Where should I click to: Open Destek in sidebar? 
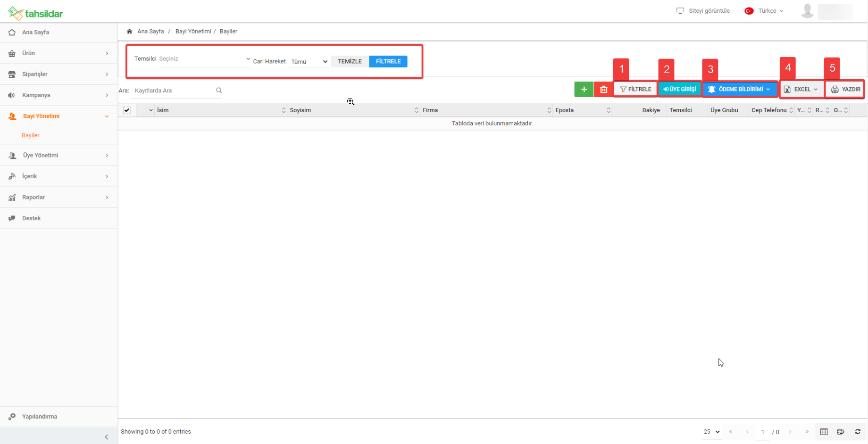pos(59,218)
